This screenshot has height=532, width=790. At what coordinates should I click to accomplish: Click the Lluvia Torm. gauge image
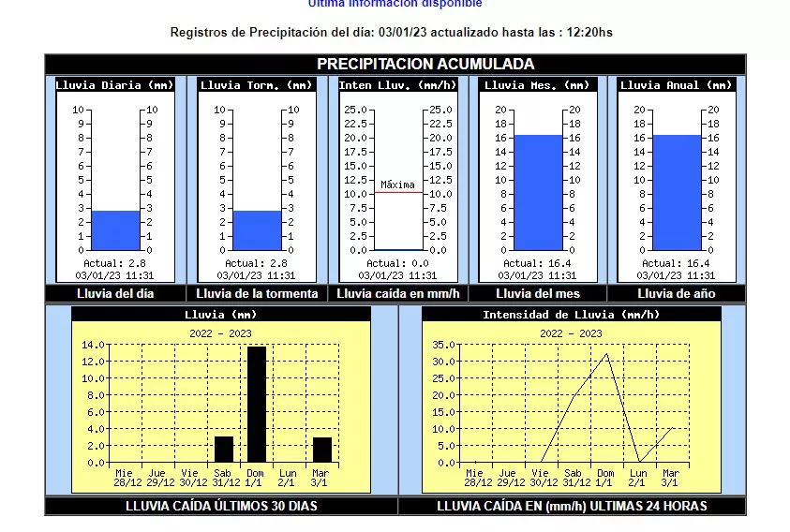pyautogui.click(x=257, y=179)
